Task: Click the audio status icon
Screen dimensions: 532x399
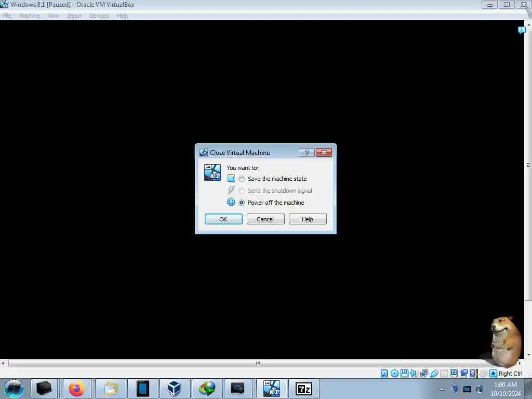Action: click(x=414, y=374)
